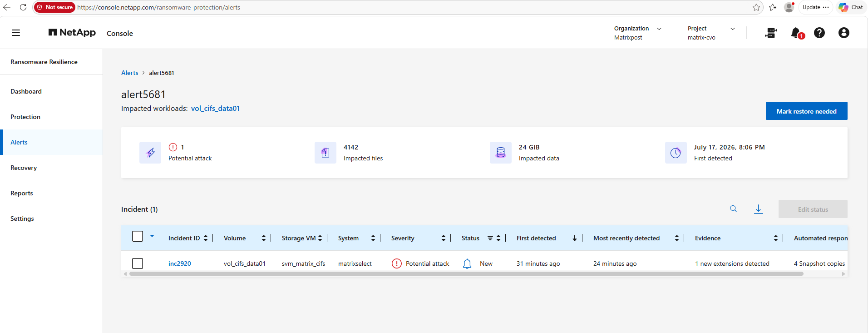Sort by Volume column
The width and height of the screenshot is (868, 333).
[x=264, y=238]
